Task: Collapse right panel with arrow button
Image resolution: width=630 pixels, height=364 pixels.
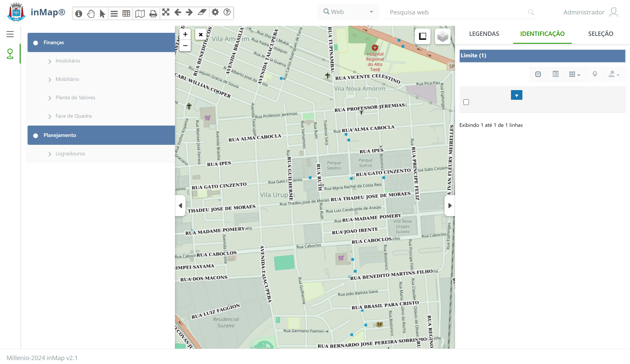Action: click(450, 205)
